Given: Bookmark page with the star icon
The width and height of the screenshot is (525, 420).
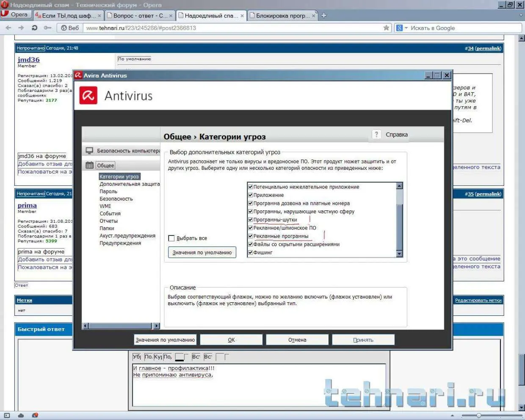Looking at the screenshot, I should 386,28.
